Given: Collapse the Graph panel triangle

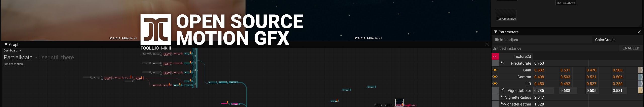Looking at the screenshot, I should point(6,44).
